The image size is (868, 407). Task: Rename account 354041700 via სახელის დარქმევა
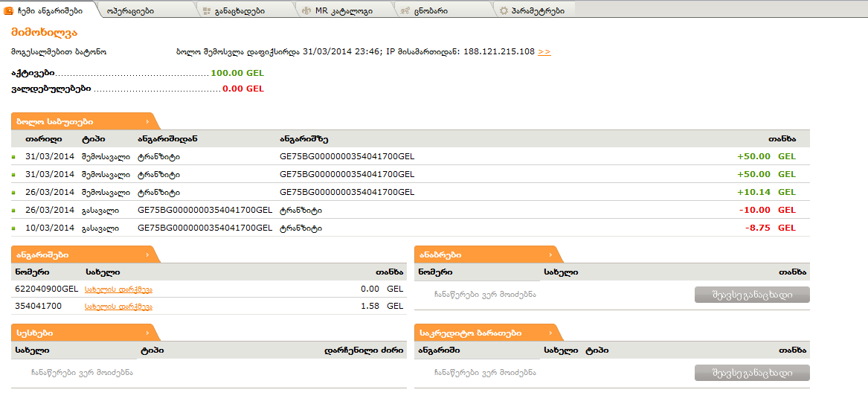118,307
